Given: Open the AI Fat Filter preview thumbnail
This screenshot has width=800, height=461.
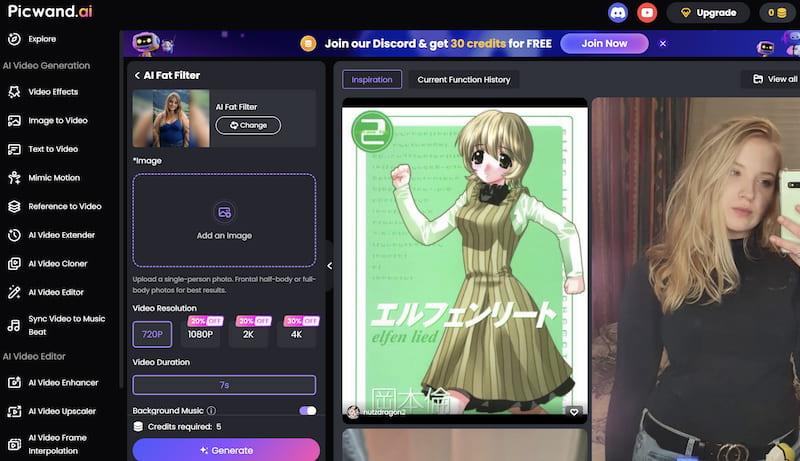Looking at the screenshot, I should click(x=171, y=118).
